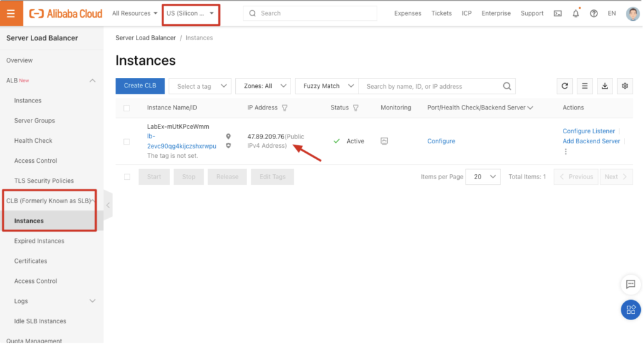
Task: Click Add Backend Server link
Action: (591, 141)
